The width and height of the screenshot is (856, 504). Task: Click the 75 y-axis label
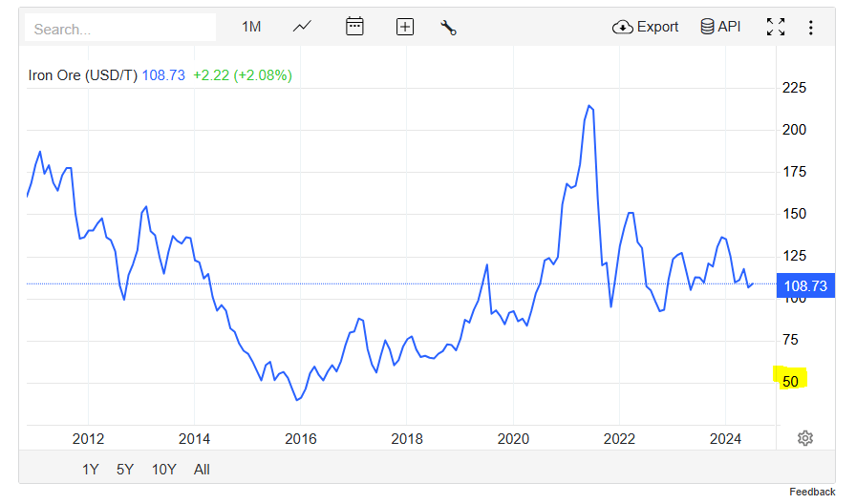[790, 340]
